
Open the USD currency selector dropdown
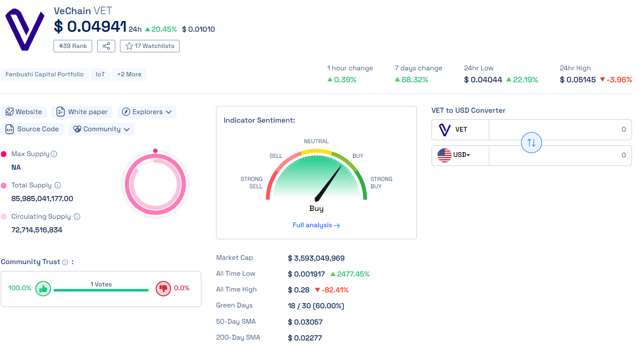pos(461,155)
